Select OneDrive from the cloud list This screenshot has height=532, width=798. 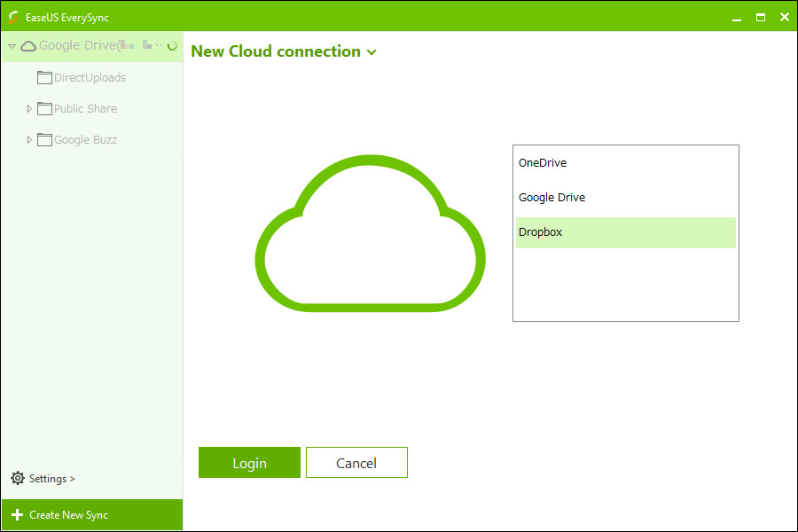click(x=542, y=163)
